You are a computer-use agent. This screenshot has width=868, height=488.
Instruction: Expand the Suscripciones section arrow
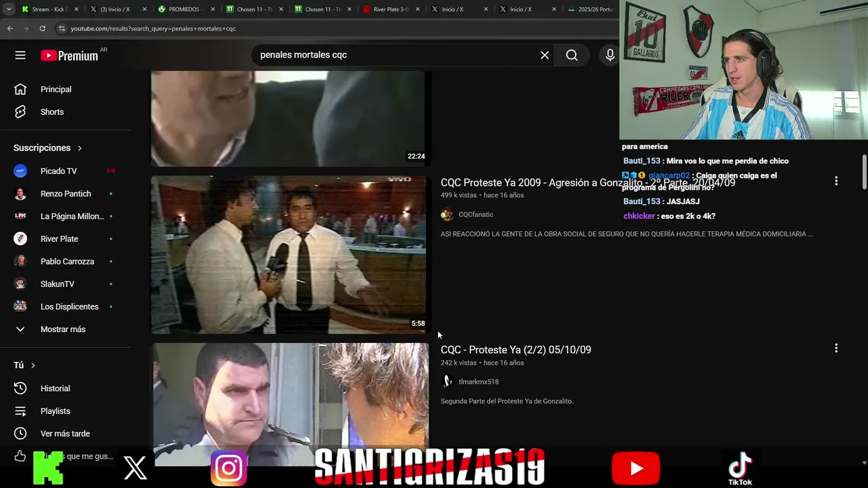pos(79,148)
